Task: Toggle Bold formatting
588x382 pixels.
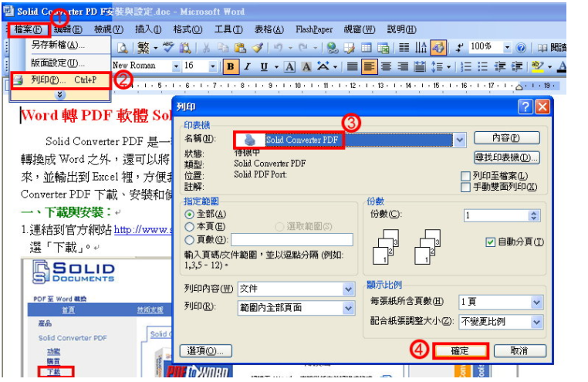Action: click(x=230, y=66)
